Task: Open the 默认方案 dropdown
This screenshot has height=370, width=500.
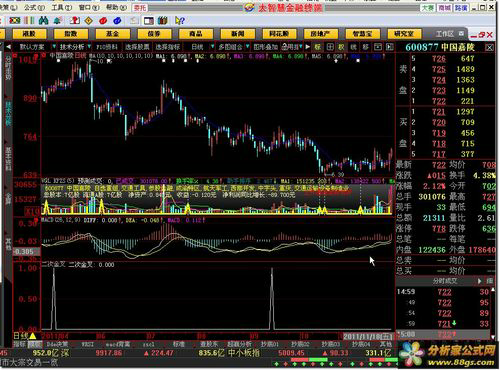Action: [54, 47]
